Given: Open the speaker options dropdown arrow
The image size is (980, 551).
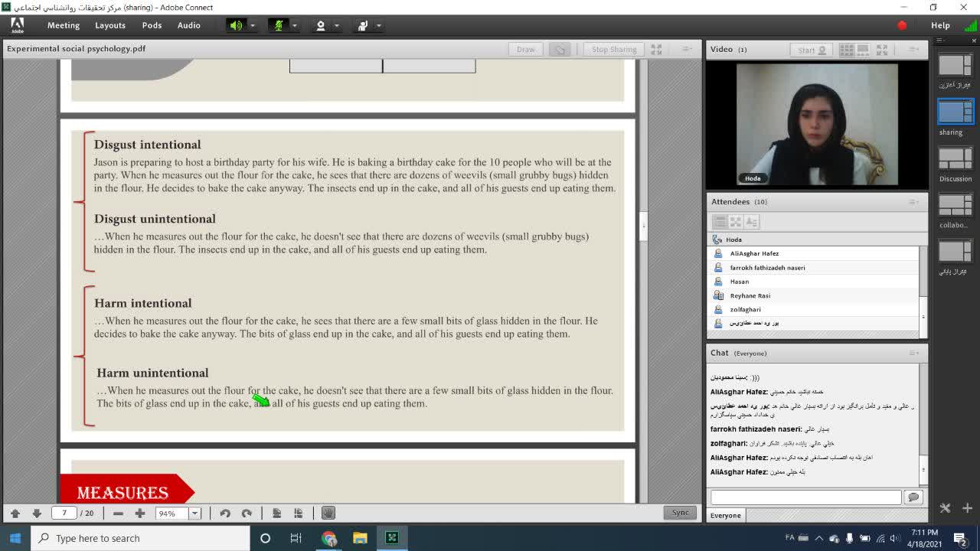Looking at the screenshot, I should click(252, 25).
